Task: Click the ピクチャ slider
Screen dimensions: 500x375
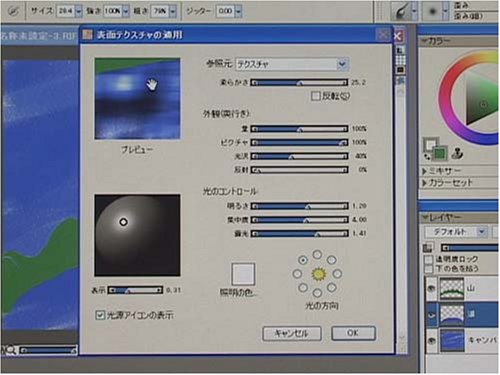Action: coord(299,143)
